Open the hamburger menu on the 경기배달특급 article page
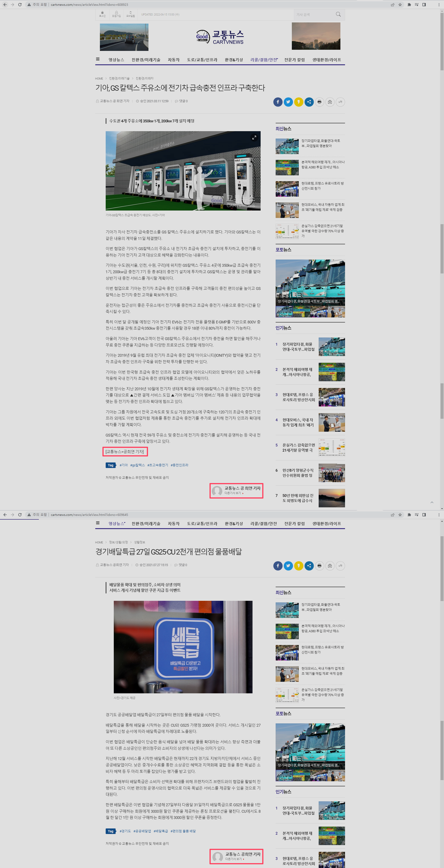Viewport: 444px width, 868px height. point(98,523)
